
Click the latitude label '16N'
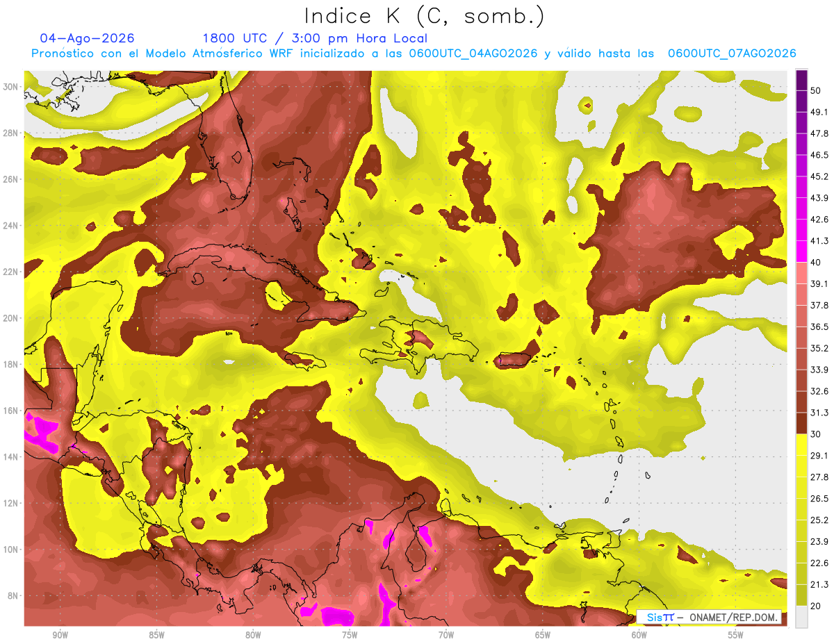(10, 411)
